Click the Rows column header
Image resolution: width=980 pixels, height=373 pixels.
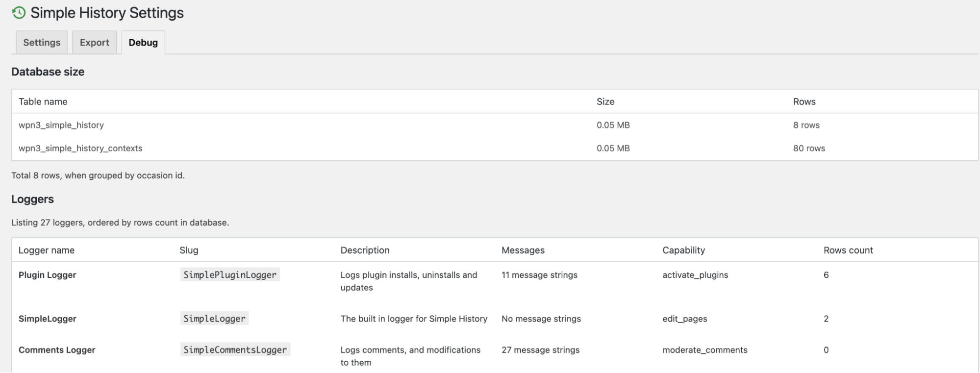[x=804, y=101]
